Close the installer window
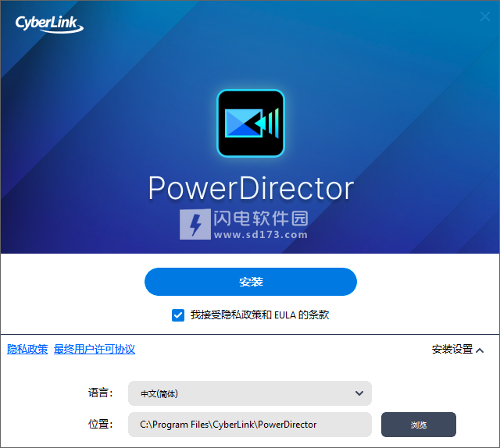Viewport: 500px width, 448px height. [x=484, y=16]
